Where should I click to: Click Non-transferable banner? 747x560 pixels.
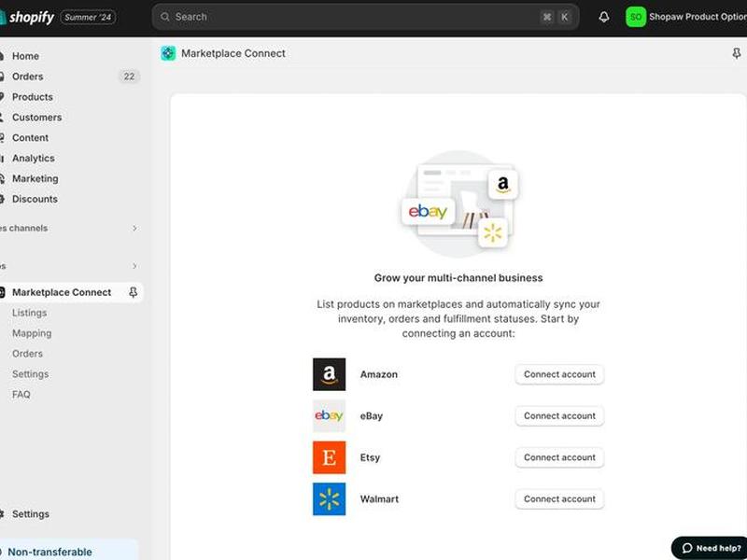click(x=68, y=551)
